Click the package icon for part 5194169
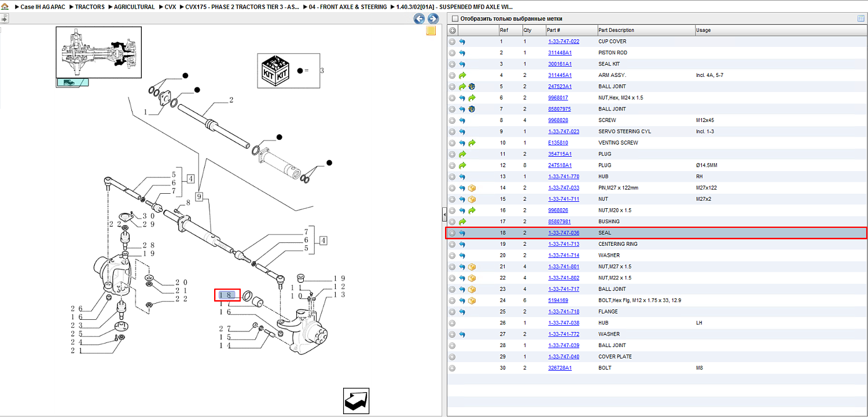The height and width of the screenshot is (417, 868). (x=472, y=301)
